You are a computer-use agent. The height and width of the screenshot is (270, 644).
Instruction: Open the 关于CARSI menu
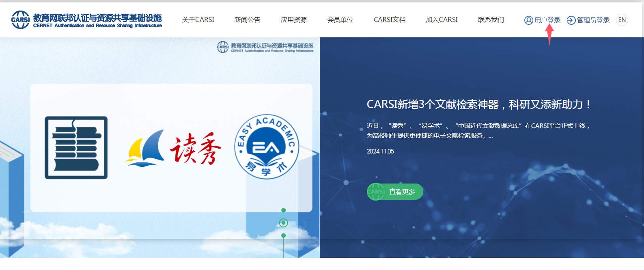pyautogui.click(x=198, y=20)
